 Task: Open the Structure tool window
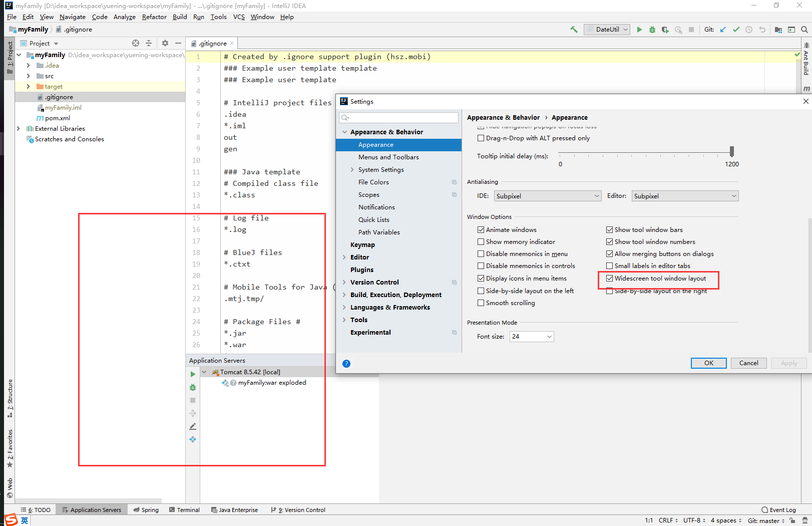pos(10,398)
